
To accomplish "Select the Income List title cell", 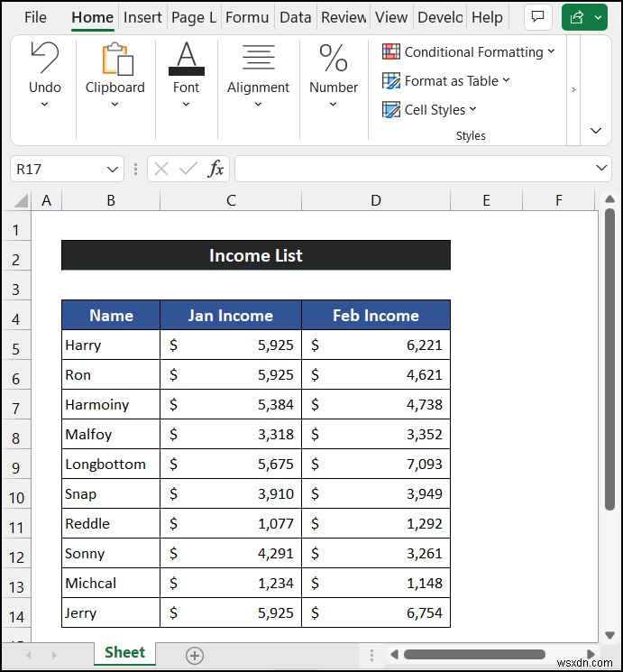I will 255,256.
